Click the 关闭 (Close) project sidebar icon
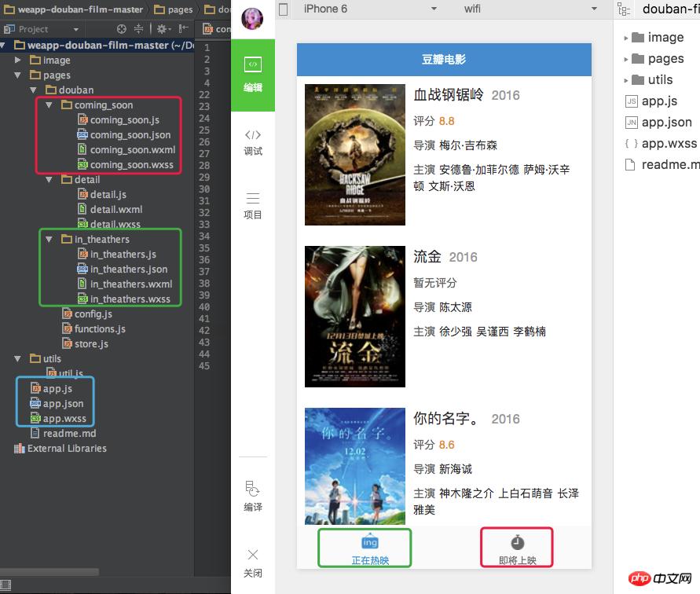The height and width of the screenshot is (594, 700). point(252,563)
